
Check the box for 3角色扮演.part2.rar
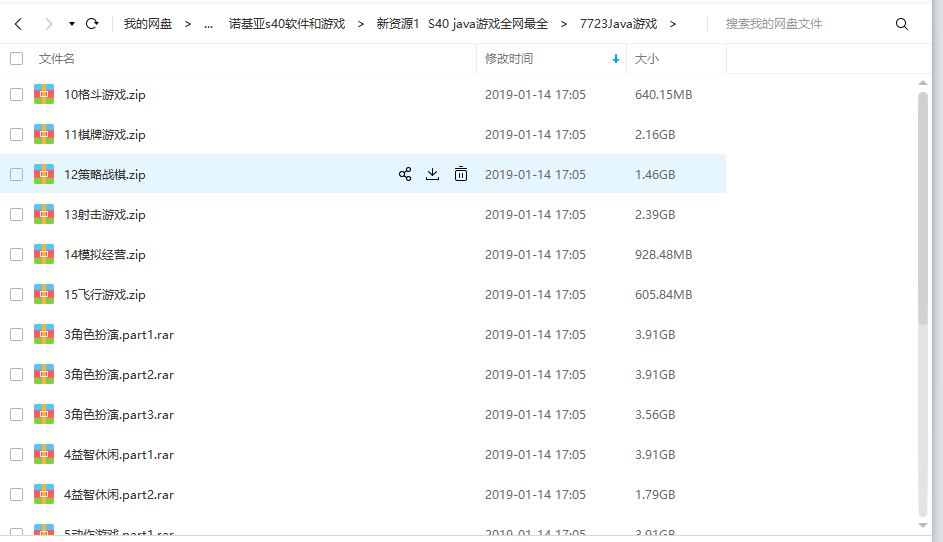coord(17,375)
